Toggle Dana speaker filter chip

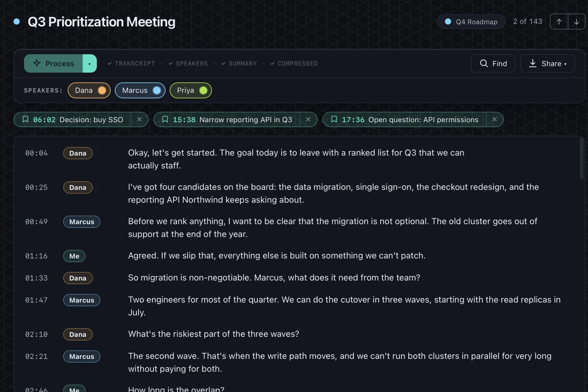click(89, 90)
